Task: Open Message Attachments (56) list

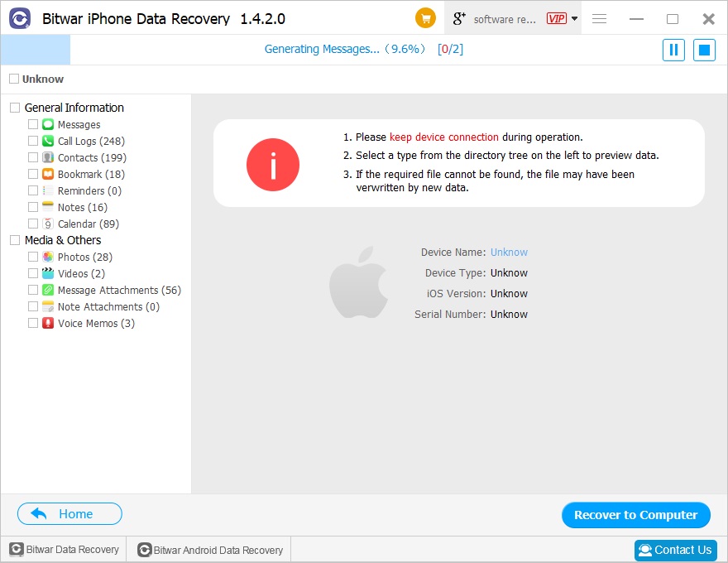Action: tap(119, 291)
